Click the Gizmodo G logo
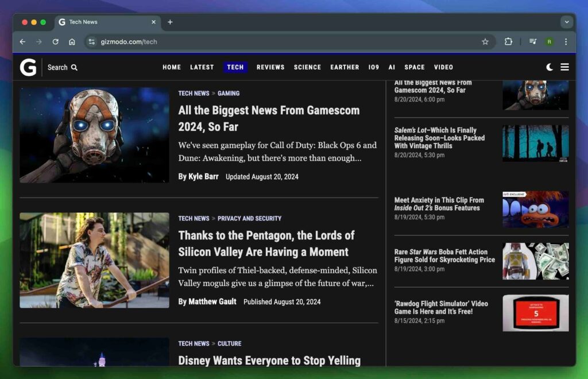Viewport: 588px width, 379px height. (28, 67)
